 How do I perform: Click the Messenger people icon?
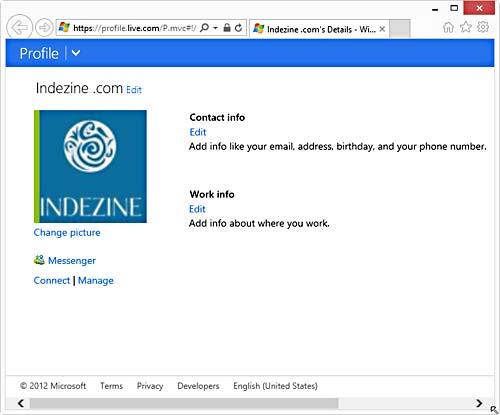pyautogui.click(x=39, y=260)
